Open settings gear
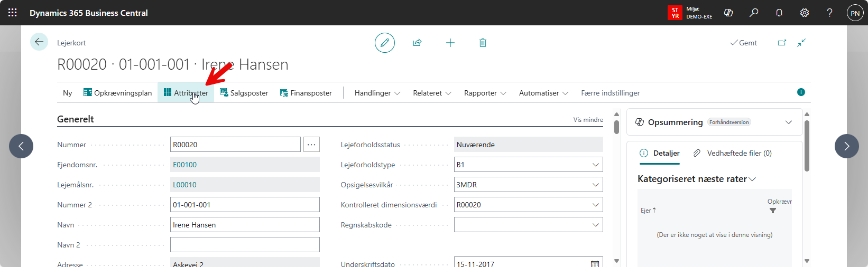This screenshot has width=868, height=267. pos(805,13)
